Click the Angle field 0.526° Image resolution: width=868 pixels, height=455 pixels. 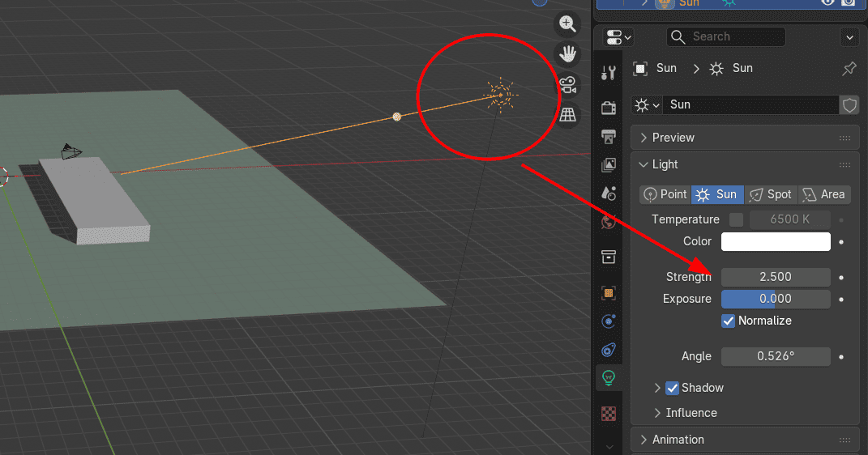[x=776, y=356]
